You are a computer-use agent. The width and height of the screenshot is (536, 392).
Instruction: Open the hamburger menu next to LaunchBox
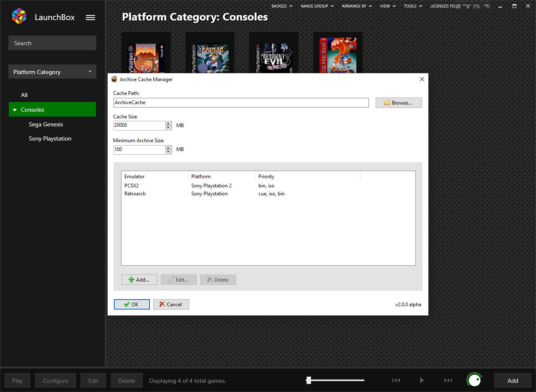coord(90,18)
